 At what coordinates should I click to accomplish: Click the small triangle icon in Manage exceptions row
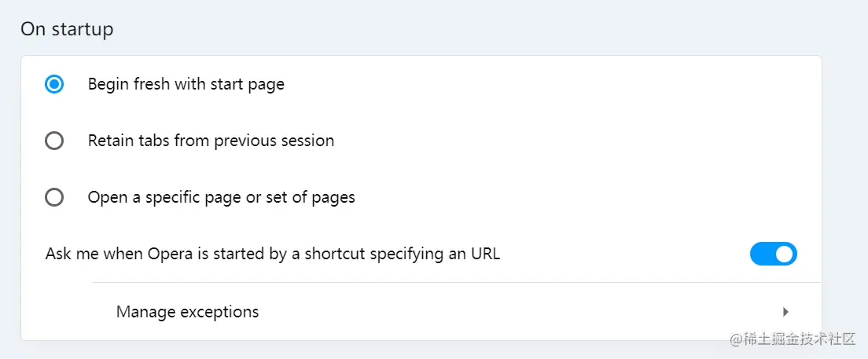point(785,312)
